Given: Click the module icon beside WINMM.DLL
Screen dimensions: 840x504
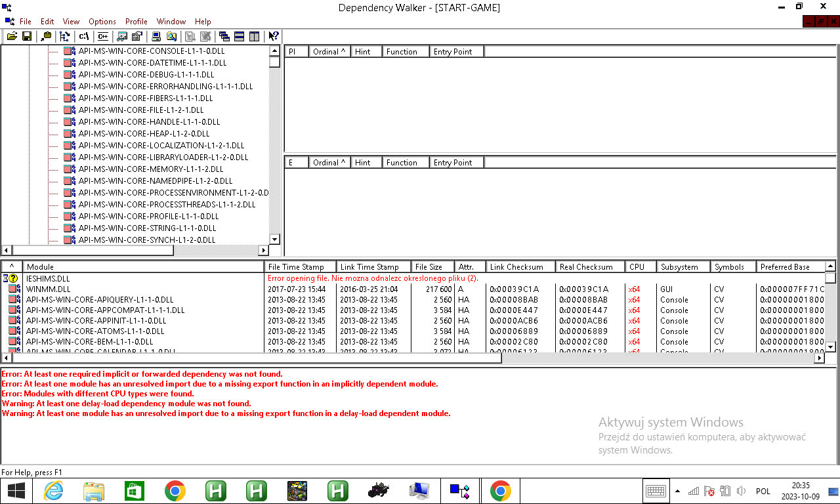Looking at the screenshot, I should tap(14, 289).
